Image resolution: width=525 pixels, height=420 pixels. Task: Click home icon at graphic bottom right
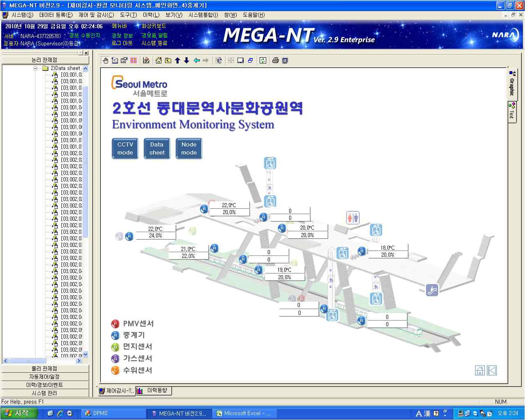pos(480,370)
